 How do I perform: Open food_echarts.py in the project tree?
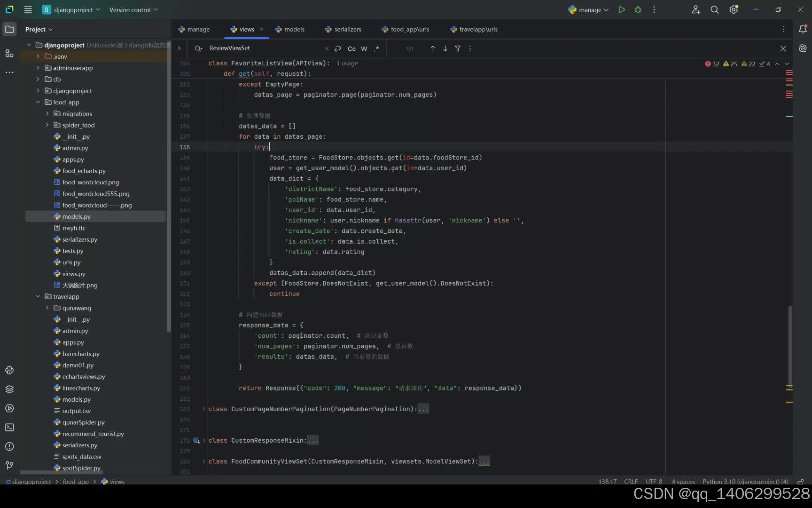(x=84, y=171)
